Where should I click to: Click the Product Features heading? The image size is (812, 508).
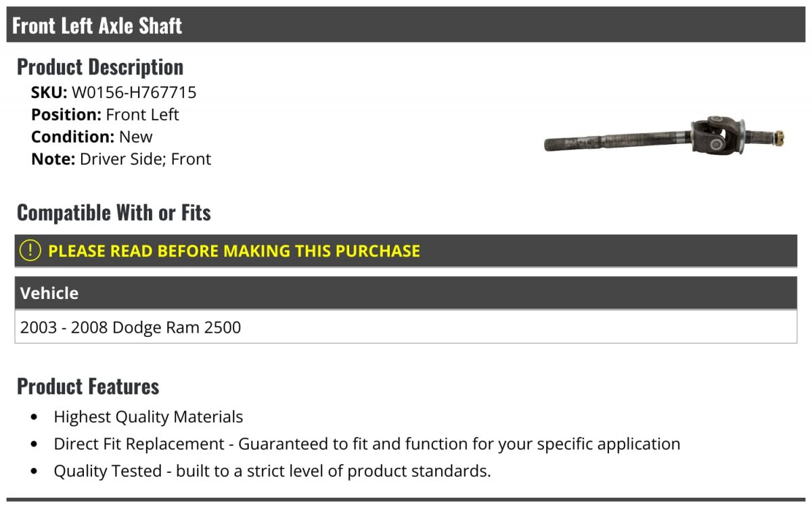88,386
